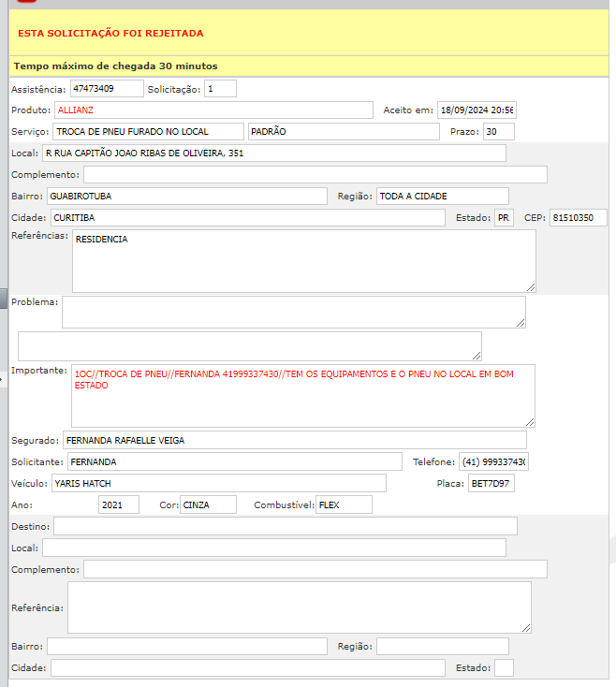This screenshot has height=687, width=616.
Task: Click the Solicitação field
Action: (220, 89)
